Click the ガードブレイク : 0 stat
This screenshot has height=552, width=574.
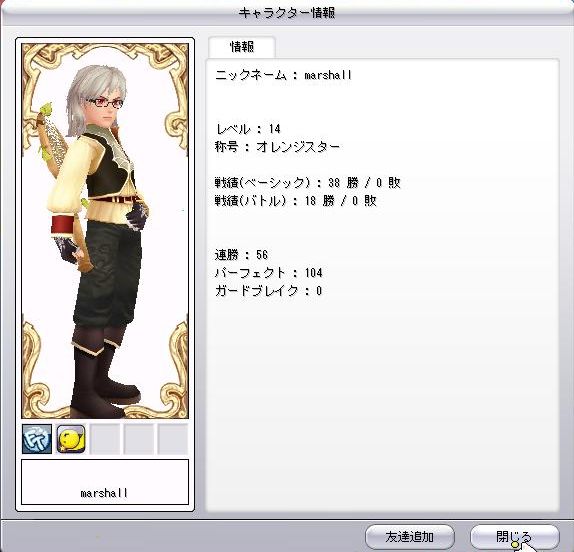(x=268, y=291)
